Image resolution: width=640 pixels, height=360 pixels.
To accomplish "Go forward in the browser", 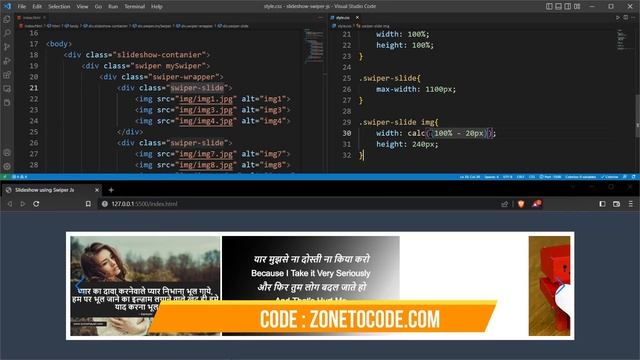I will pos(23,204).
